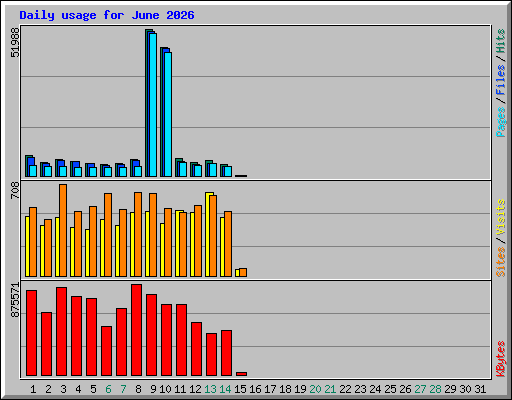Click green weekend day label 27
The height and width of the screenshot is (400, 512).
pos(420,389)
